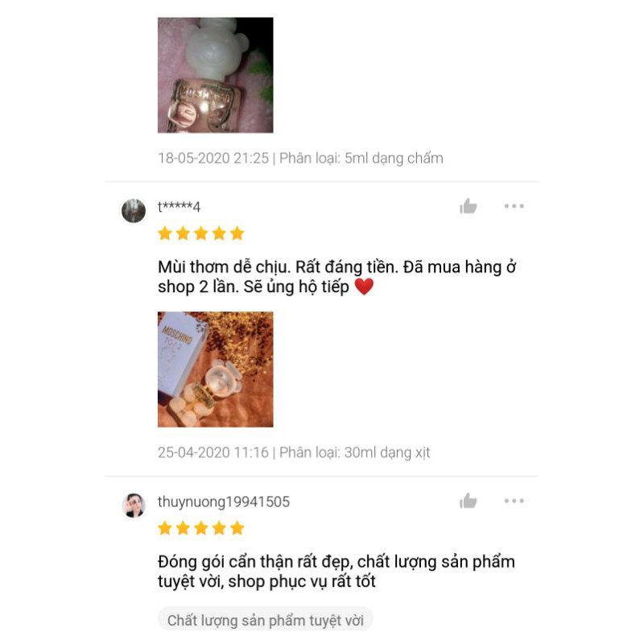Image resolution: width=644 pixels, height=644 pixels.
Task: Click the date 18-05-2020 21:25
Action: click(x=213, y=158)
